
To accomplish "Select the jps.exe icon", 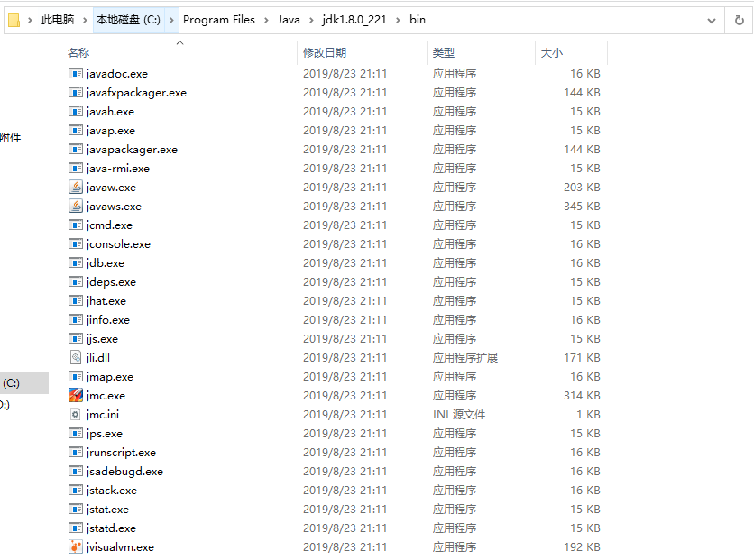I will pos(76,434).
